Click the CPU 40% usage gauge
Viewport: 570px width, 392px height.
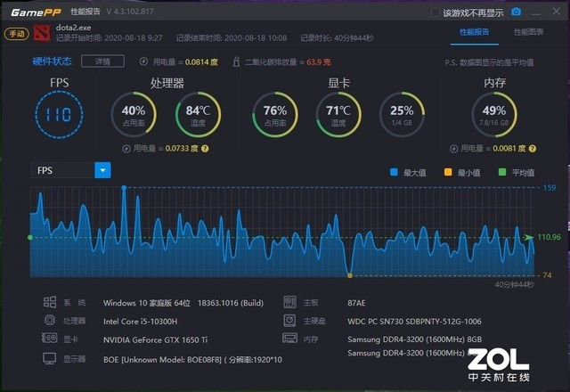click(134, 115)
